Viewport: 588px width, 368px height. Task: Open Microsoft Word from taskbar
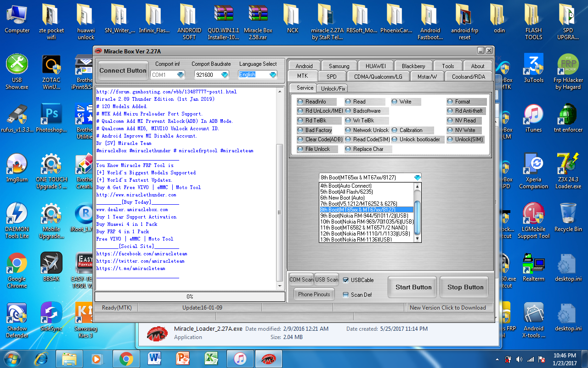154,358
